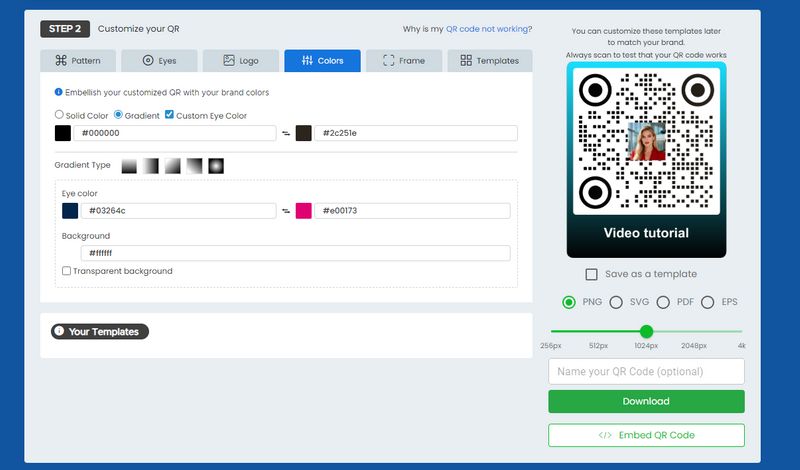Open the pink #e00173 eye color swatch
The width and height of the screenshot is (800, 470).
303,211
